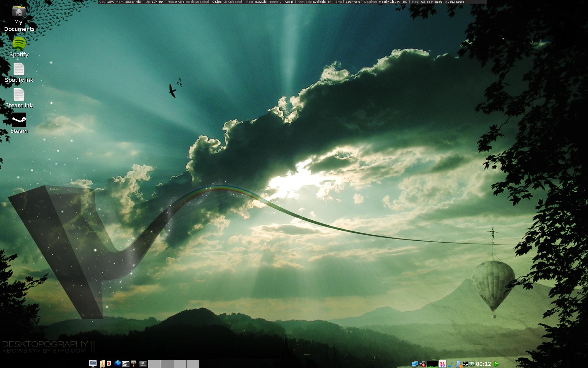
Task: Click the disconnected network tray icon with red X
Action: coord(423,364)
